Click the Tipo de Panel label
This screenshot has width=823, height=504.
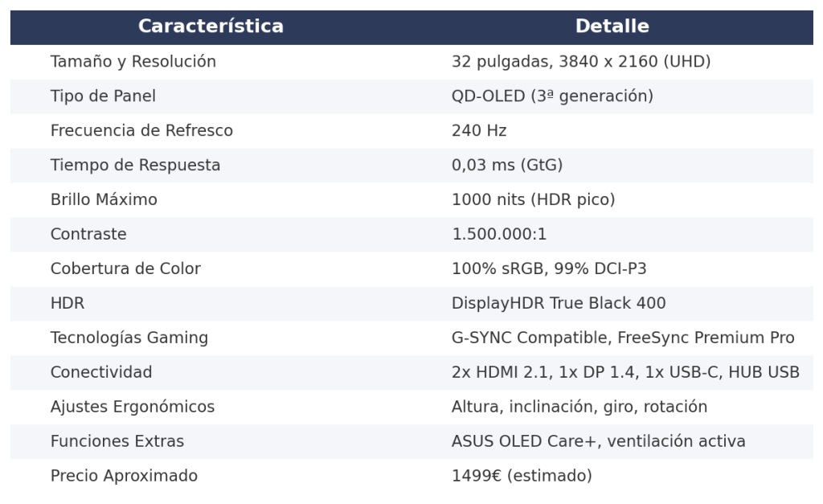(x=103, y=96)
